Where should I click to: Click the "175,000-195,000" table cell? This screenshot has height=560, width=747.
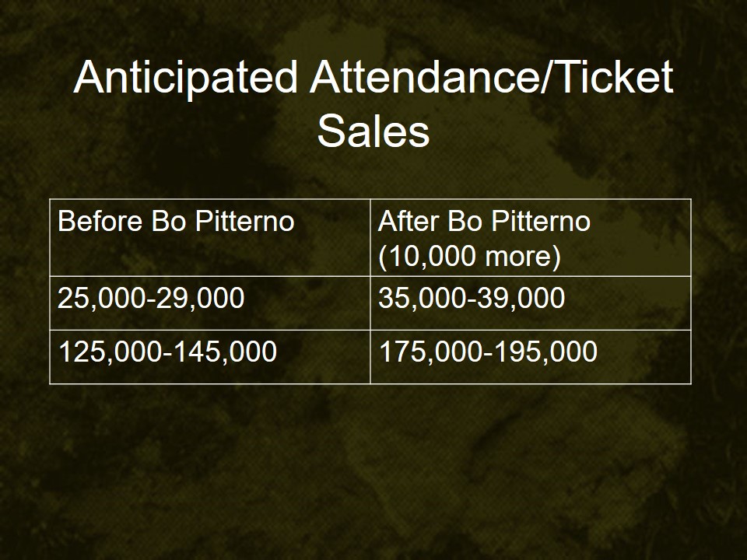[x=531, y=356]
